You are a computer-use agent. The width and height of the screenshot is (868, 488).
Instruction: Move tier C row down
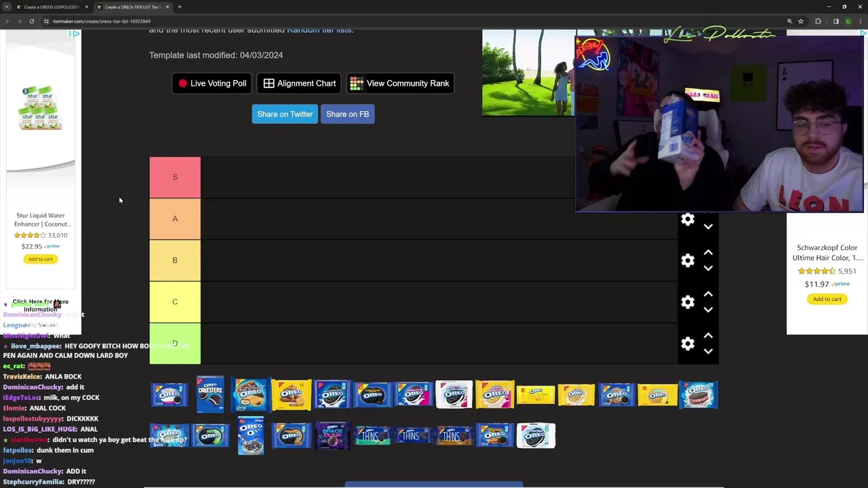tap(708, 310)
